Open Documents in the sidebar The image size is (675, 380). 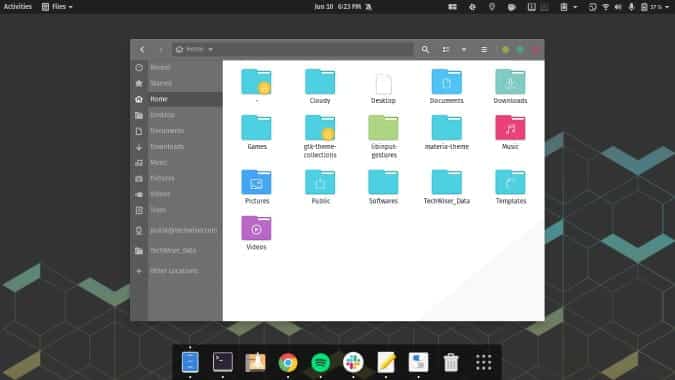click(x=176, y=131)
